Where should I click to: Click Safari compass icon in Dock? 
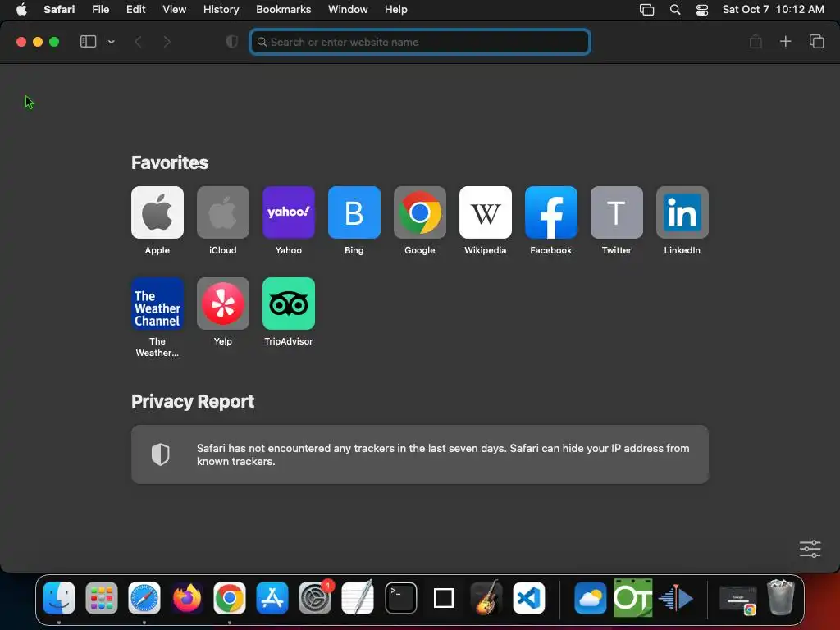coord(144,597)
